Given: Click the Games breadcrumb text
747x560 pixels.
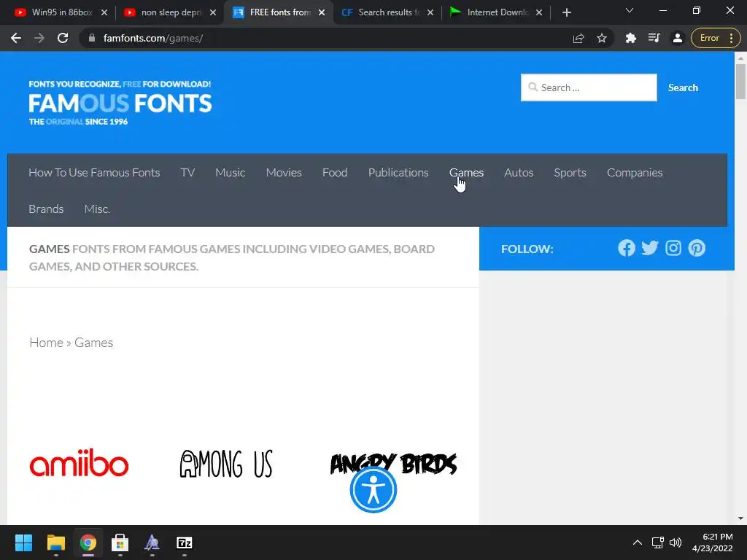Looking at the screenshot, I should [94, 343].
